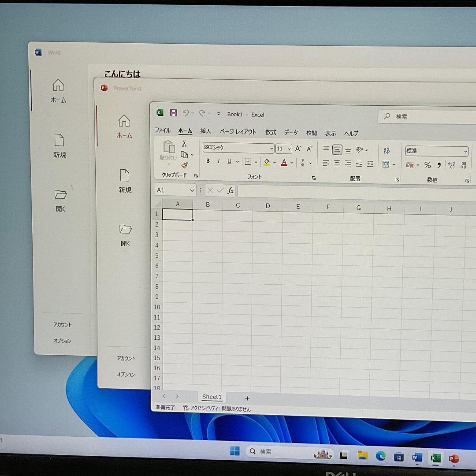Click the Percent Style icon
476x476 pixels.
[x=427, y=165]
